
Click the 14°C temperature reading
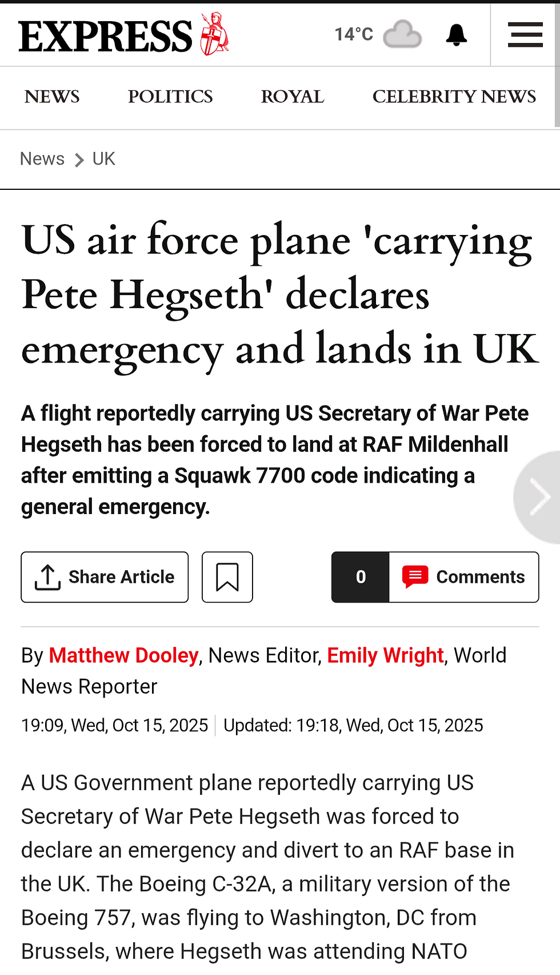354,34
